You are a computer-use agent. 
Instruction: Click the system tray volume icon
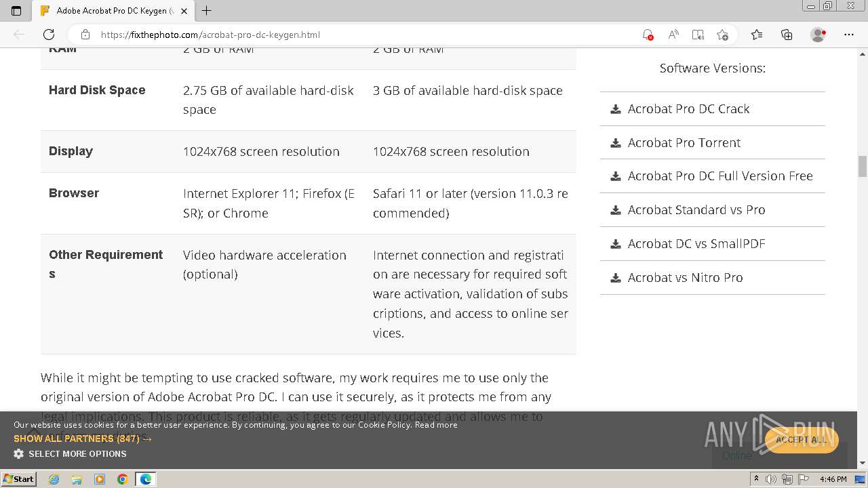coord(771,479)
